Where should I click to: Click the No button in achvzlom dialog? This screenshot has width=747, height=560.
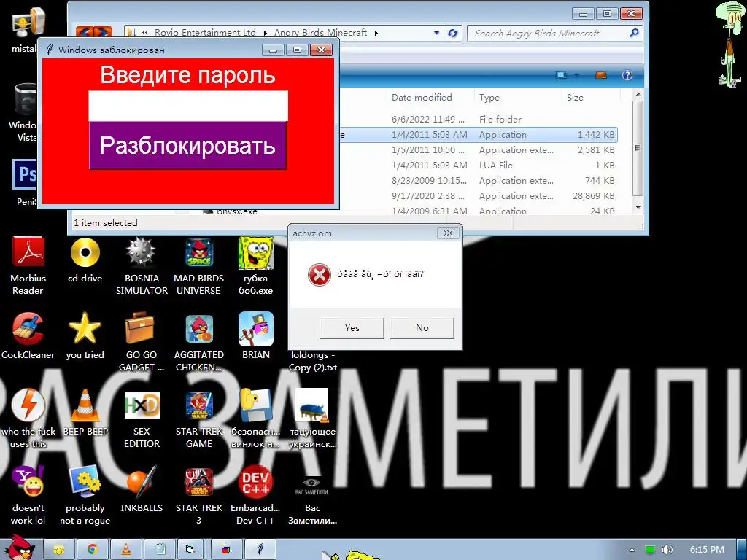(422, 327)
